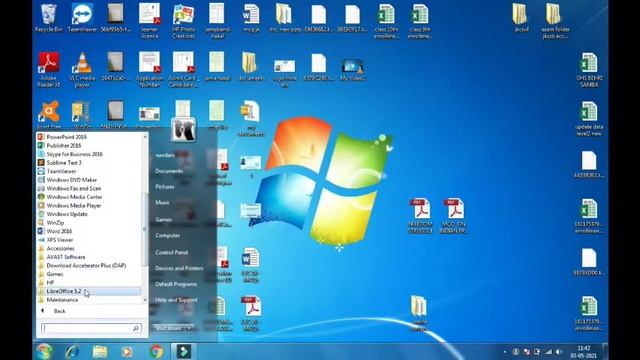Open the TeamViewer desktop shortcut
Viewport: 640px width, 360px height.
[x=82, y=18]
